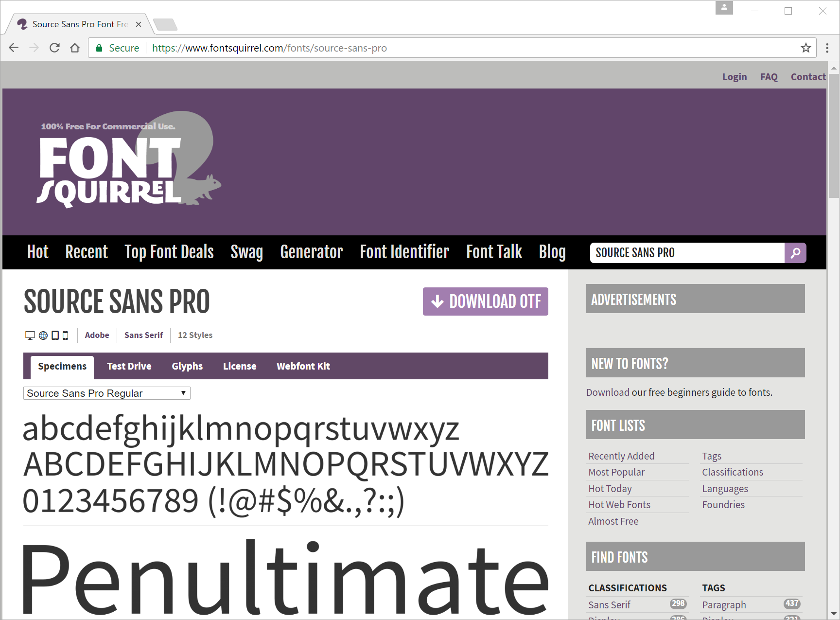The height and width of the screenshot is (620, 840).
Task: Open the Tags font list link
Action: [712, 456]
